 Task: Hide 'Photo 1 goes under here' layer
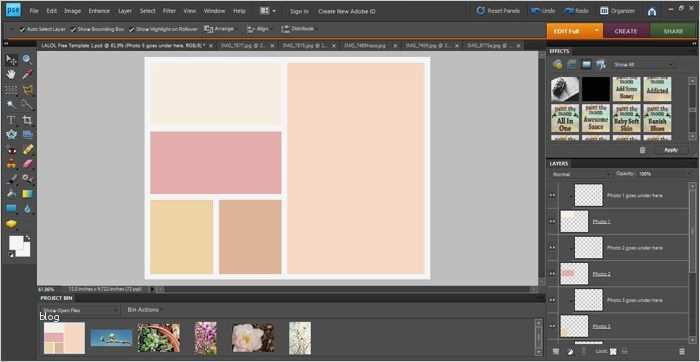pyautogui.click(x=553, y=196)
